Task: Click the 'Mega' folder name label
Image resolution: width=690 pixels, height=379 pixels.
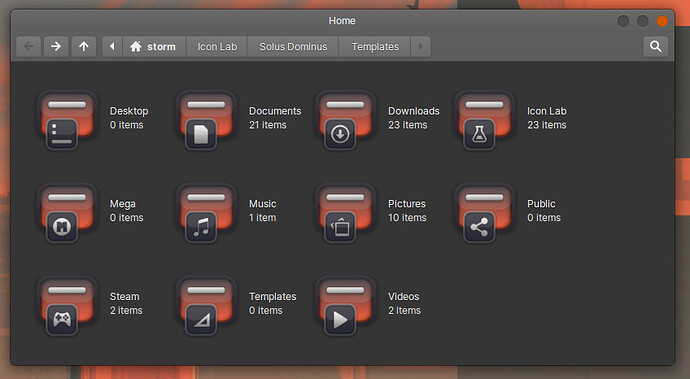Action: coord(122,204)
